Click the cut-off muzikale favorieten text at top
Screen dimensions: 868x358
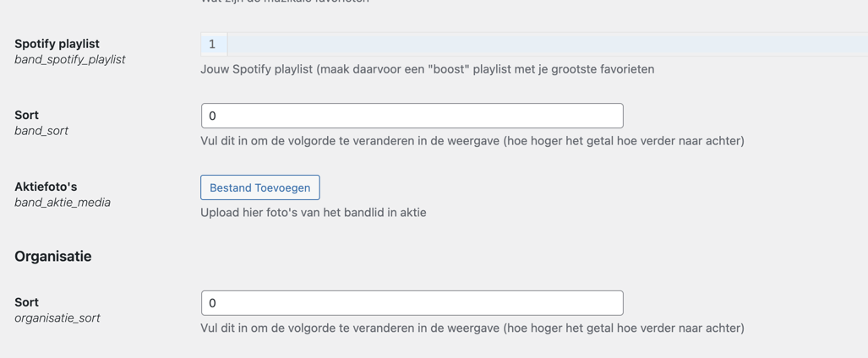click(x=285, y=2)
